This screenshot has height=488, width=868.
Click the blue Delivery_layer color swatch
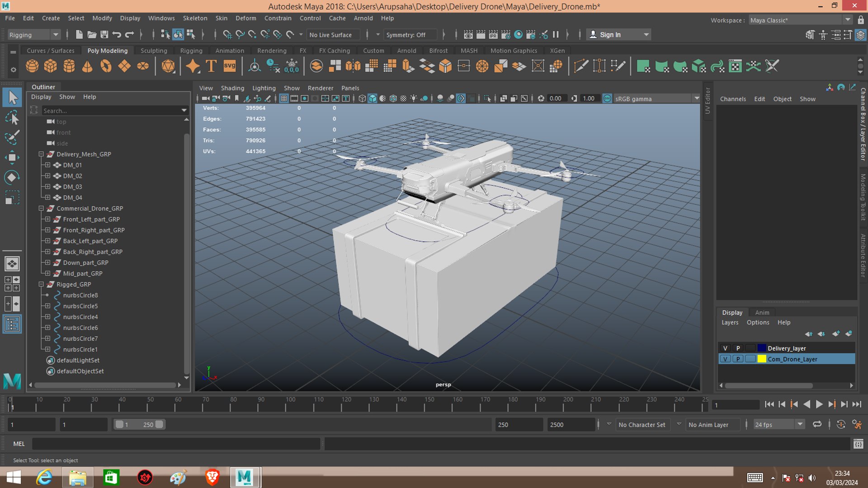pos(762,348)
